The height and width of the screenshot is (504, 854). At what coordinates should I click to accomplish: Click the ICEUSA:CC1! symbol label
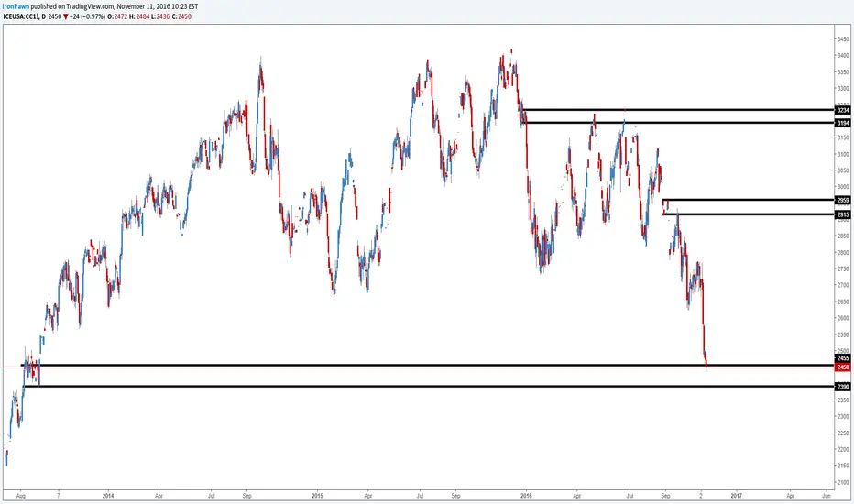[x=20, y=16]
